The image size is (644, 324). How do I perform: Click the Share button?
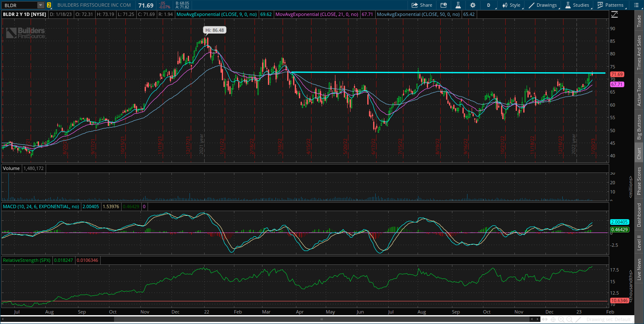(421, 5)
